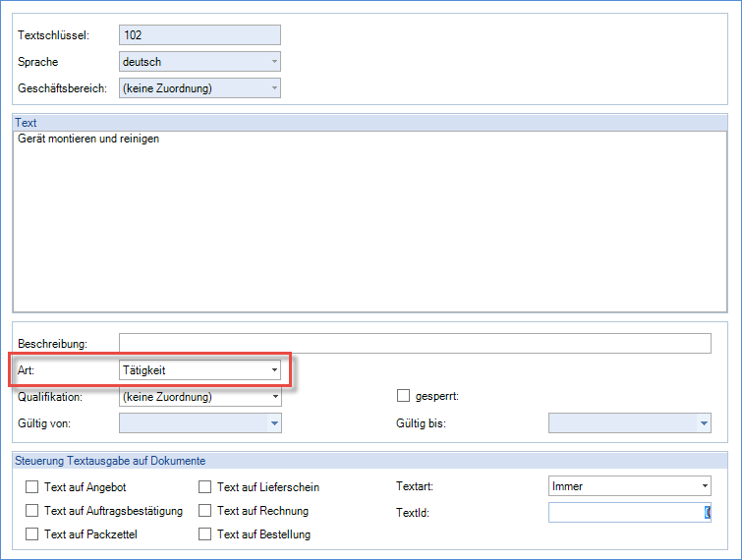Open the Textart dropdown showing Immer
The image size is (742, 560).
[628, 486]
